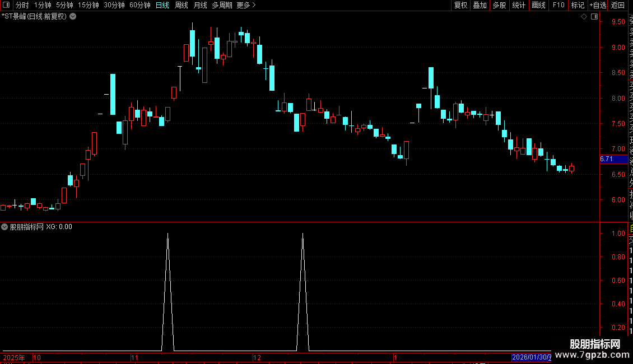Select the 30分钟 period tab
Viewport: 633px width, 364px height.
[x=114, y=5]
